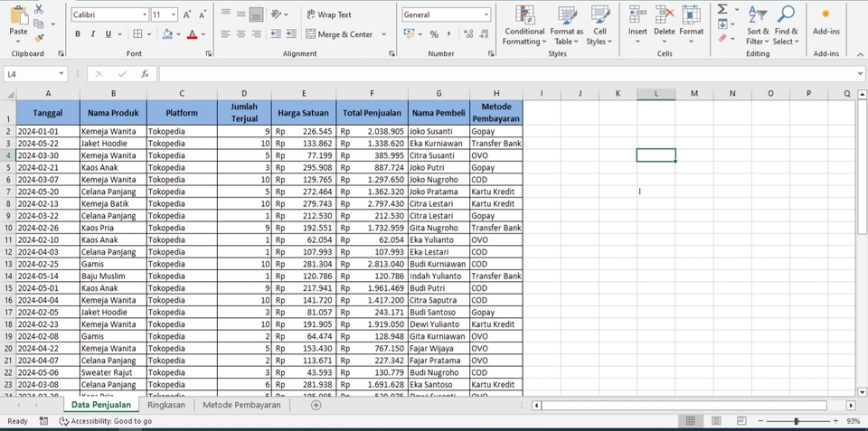Screen dimensions: 868x431
Task: Click the Decrease Font Size icon
Action: 202,15
